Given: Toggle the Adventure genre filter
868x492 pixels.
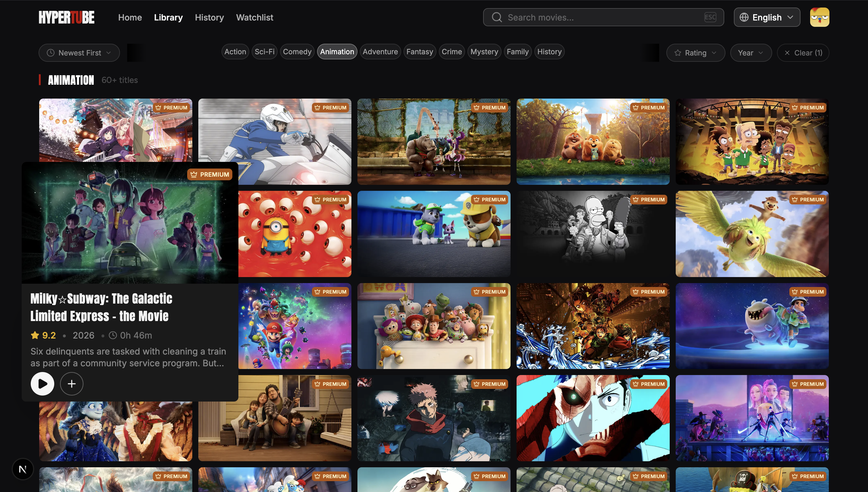Looking at the screenshot, I should (x=380, y=52).
